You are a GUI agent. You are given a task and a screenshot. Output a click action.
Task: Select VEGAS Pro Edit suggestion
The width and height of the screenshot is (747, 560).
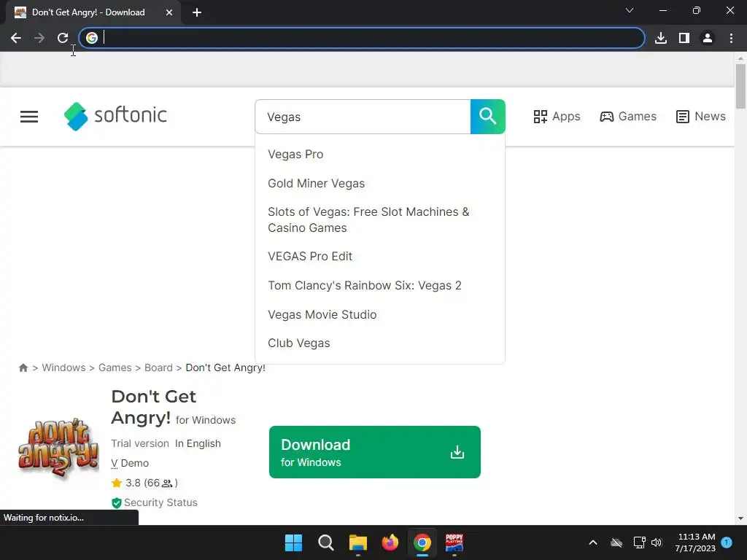coord(309,256)
